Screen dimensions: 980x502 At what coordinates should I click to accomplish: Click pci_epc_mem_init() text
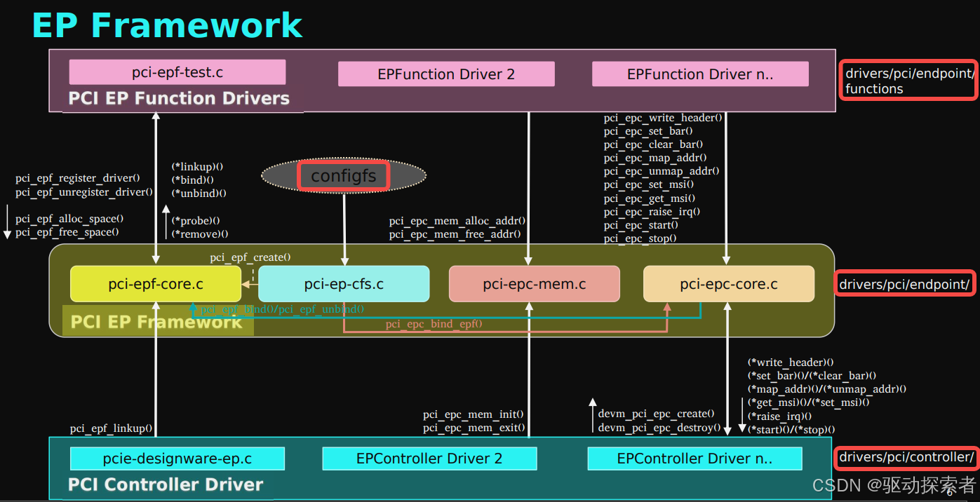pyautogui.click(x=474, y=414)
